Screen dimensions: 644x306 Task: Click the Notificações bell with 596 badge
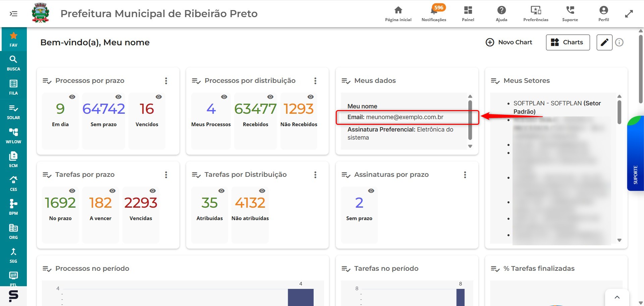(434, 13)
